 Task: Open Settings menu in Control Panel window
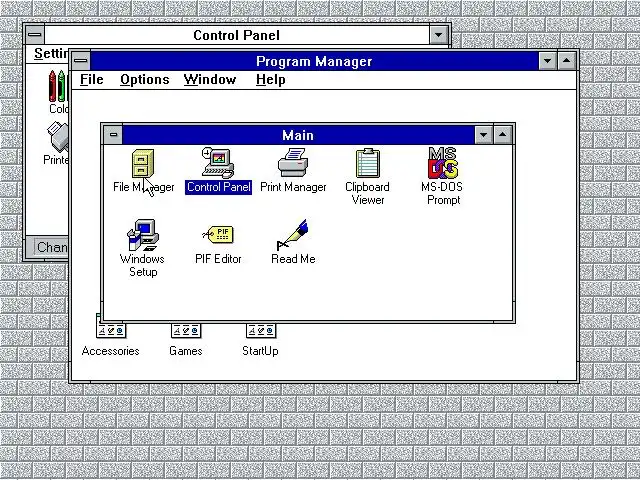pos(51,53)
